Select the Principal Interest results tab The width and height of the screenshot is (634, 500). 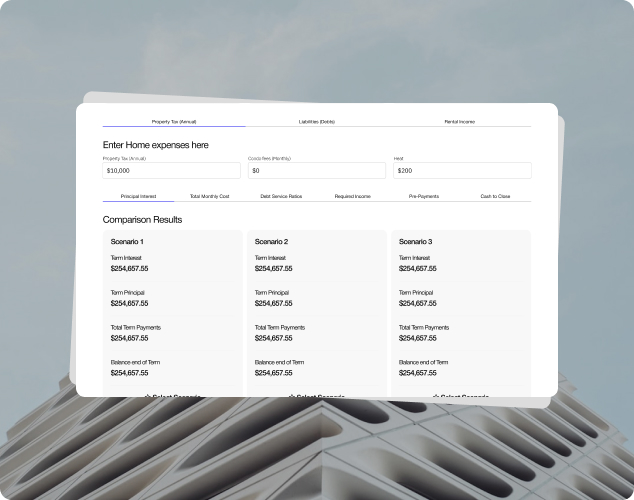tap(138, 196)
